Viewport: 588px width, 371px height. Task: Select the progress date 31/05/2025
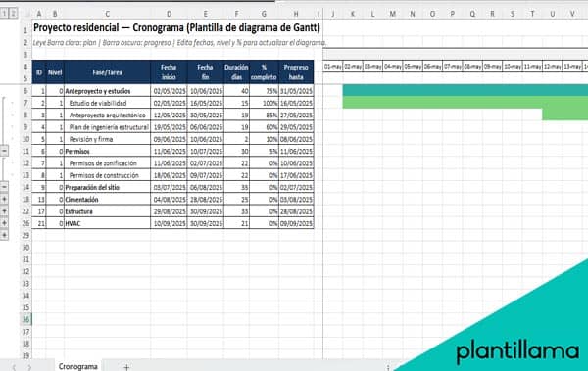pos(296,91)
